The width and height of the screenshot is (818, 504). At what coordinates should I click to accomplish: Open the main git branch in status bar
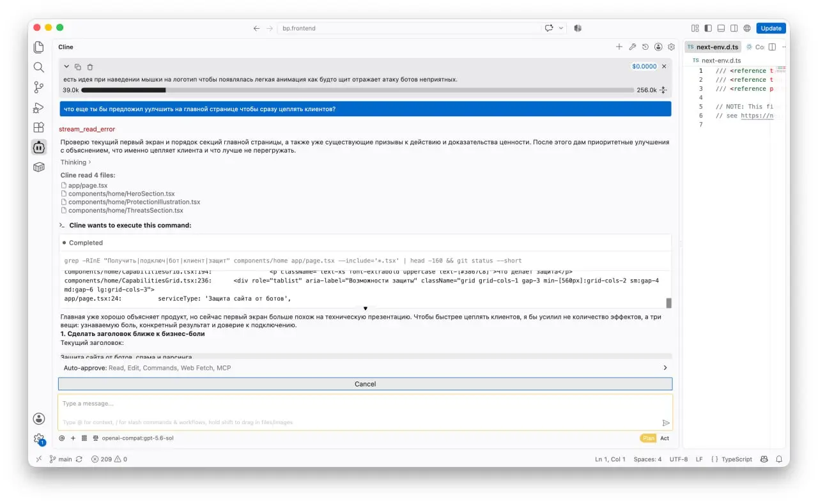click(x=61, y=459)
